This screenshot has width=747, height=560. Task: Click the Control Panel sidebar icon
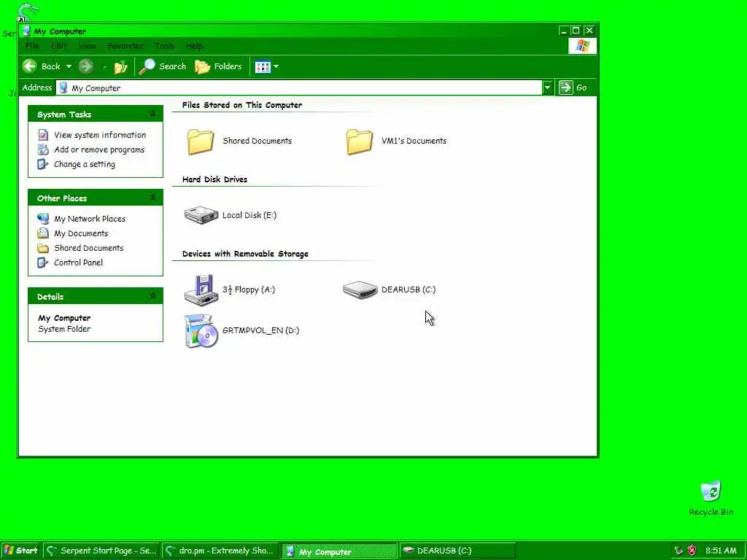43,262
